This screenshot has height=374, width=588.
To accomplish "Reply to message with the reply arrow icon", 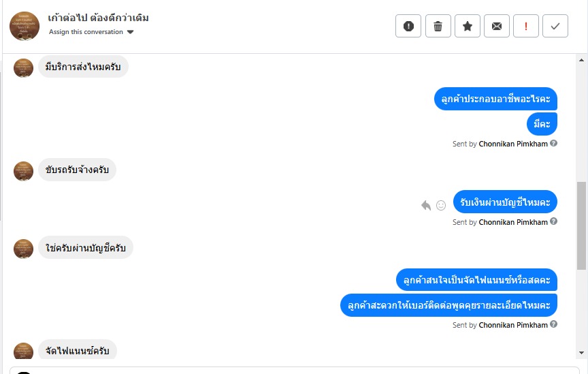I will tap(426, 205).
